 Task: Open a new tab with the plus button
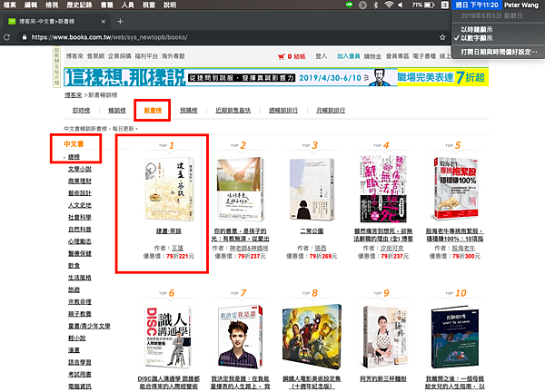[120, 22]
